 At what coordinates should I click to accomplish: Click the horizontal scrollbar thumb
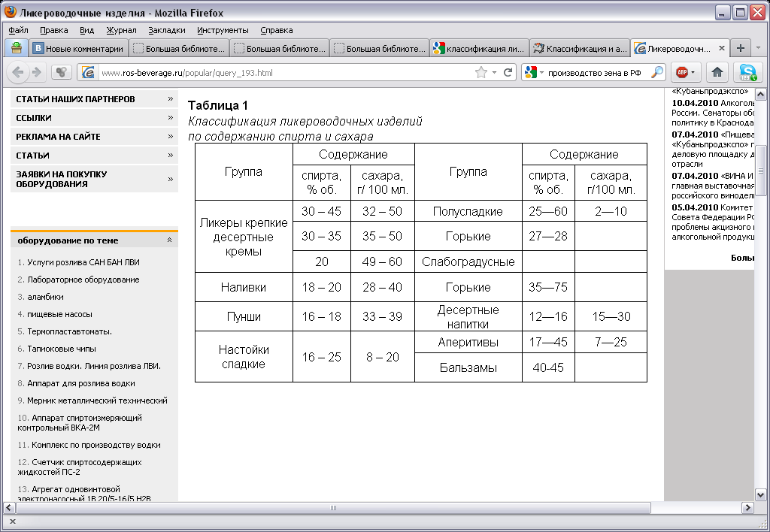(x=333, y=507)
